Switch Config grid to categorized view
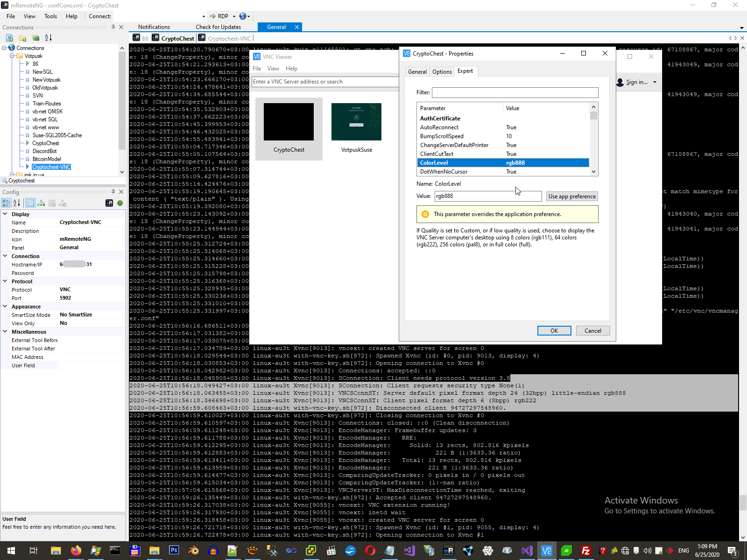 coord(6,203)
